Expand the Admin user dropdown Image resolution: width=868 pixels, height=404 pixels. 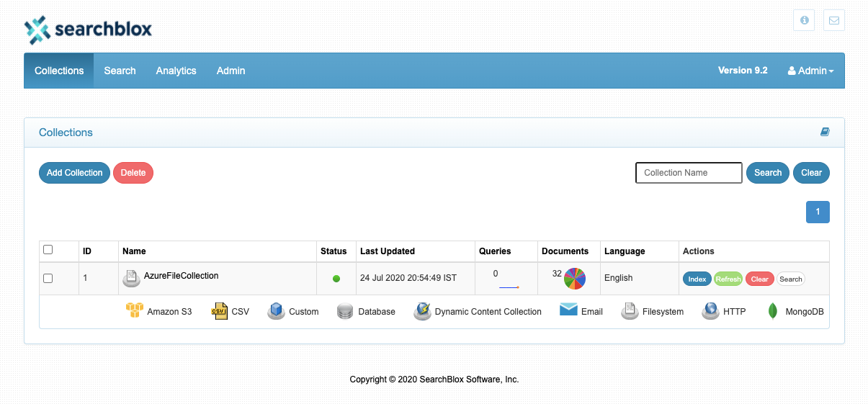point(810,71)
